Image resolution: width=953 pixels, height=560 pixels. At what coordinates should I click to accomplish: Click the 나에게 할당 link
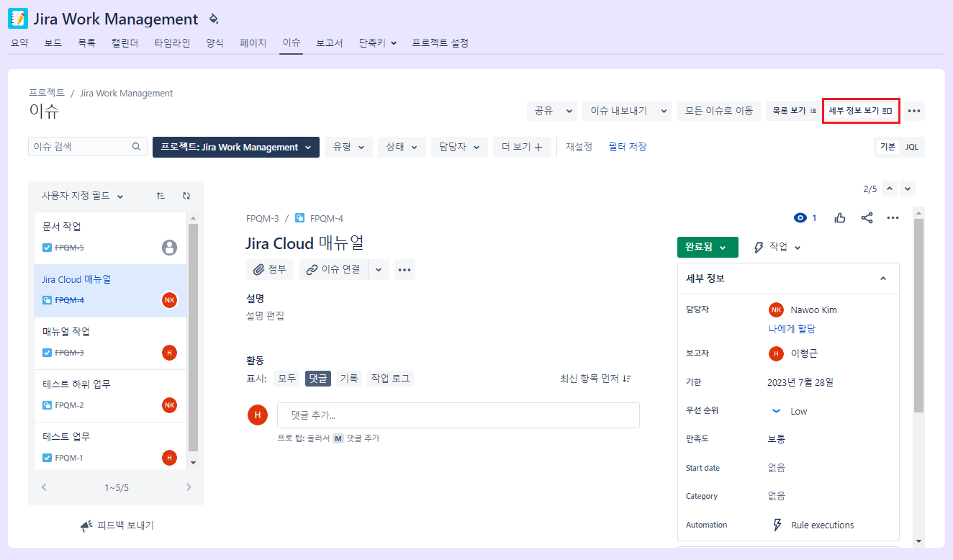click(792, 329)
